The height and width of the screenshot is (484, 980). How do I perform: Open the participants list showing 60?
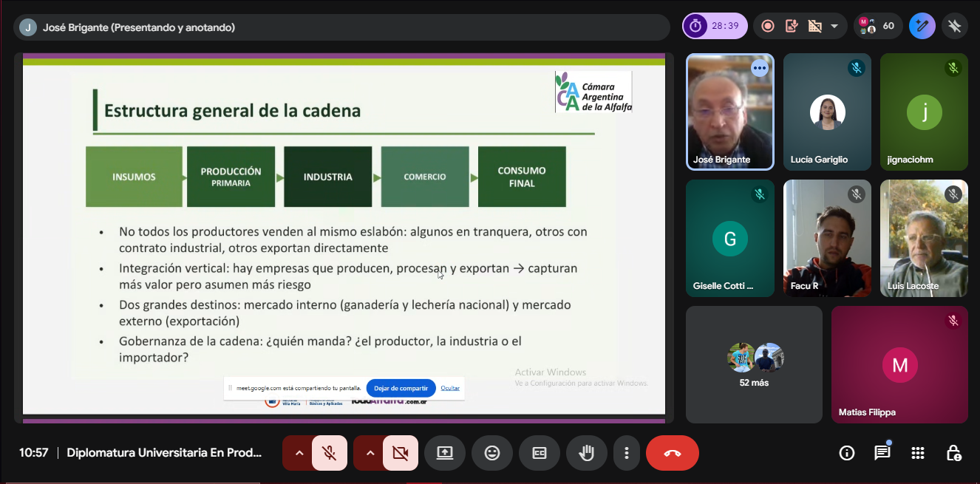point(877,26)
